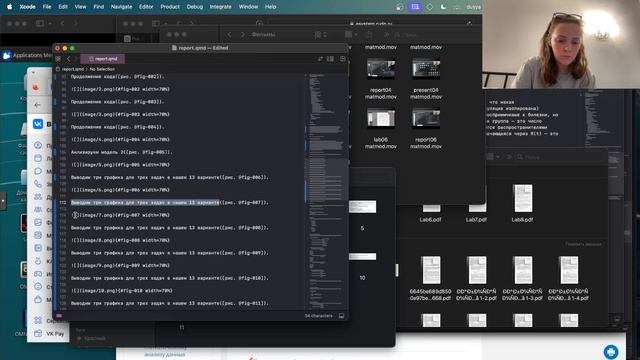Click the purple tag icon in Xcode bottom bar
Screen dimensions: 640x360
[59, 316]
